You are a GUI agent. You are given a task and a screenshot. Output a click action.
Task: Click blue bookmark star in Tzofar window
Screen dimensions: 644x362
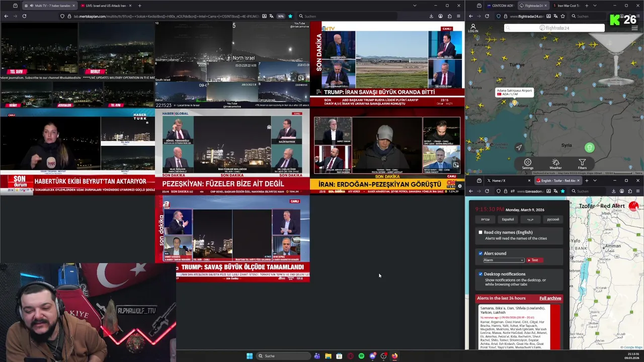click(562, 191)
